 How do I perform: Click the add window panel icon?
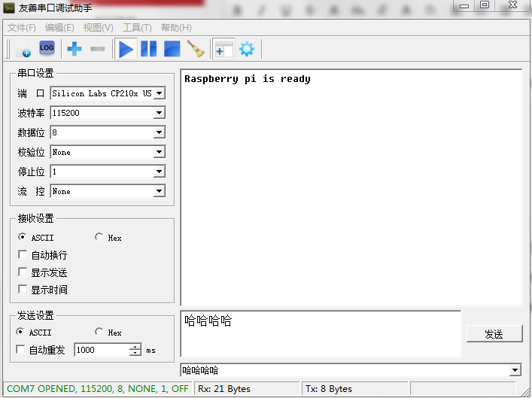[x=223, y=50]
